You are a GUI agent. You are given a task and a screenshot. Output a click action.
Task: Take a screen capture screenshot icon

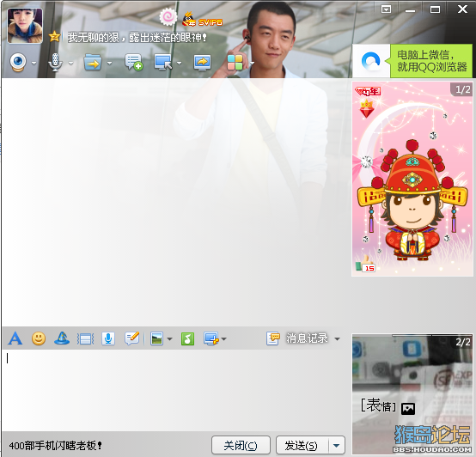pos(211,338)
